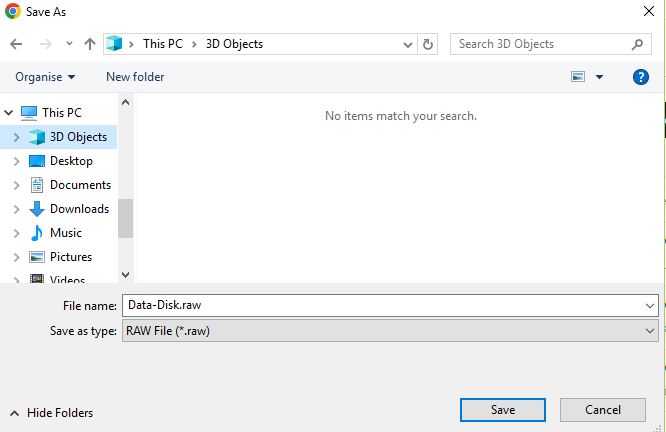Viewport: 666px width, 432px height.
Task: Open the Organise menu
Action: (x=45, y=77)
